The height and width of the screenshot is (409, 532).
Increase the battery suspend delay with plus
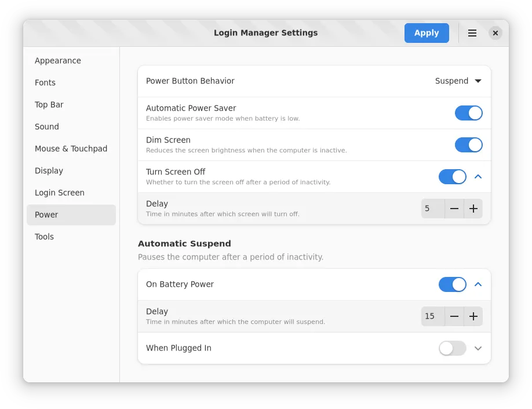(x=473, y=316)
